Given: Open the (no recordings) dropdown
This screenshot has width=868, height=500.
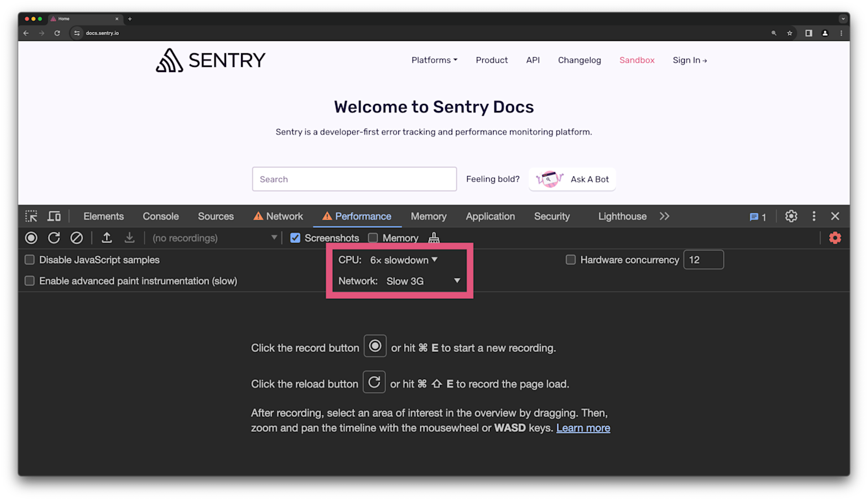Looking at the screenshot, I should [x=214, y=238].
